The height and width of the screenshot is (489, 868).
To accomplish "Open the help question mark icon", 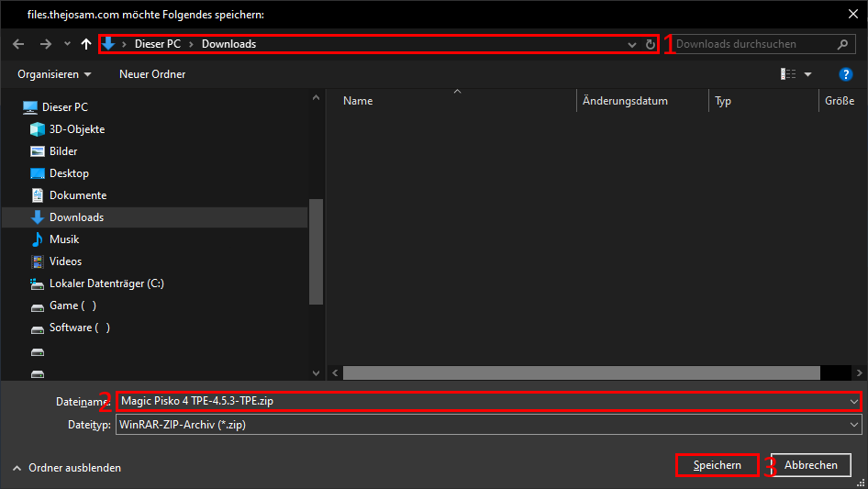I will pyautogui.click(x=846, y=74).
